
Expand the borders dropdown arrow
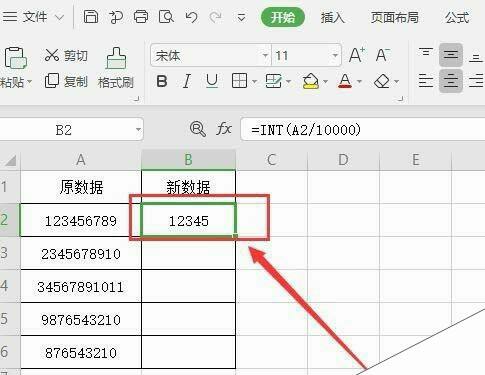tap(254, 82)
